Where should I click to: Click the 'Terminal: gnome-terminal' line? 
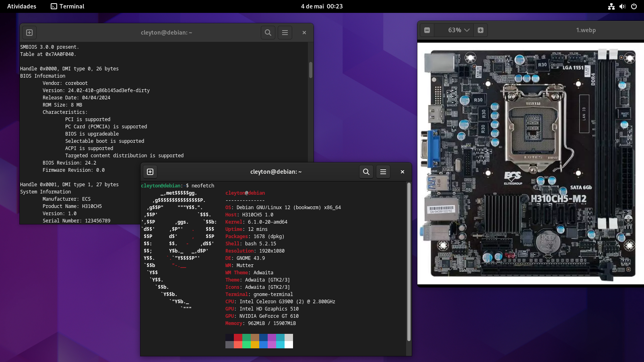click(x=259, y=294)
